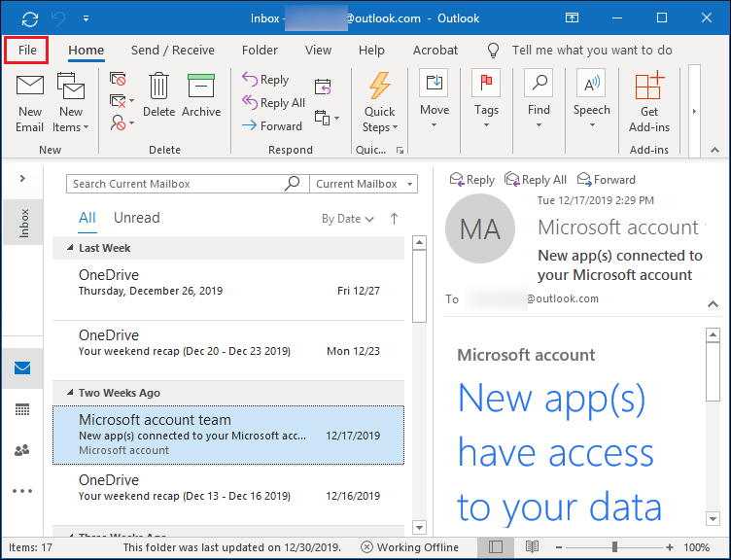Open the Junk dropdown icon
Viewport: 731px width, 560px height.
(x=122, y=122)
